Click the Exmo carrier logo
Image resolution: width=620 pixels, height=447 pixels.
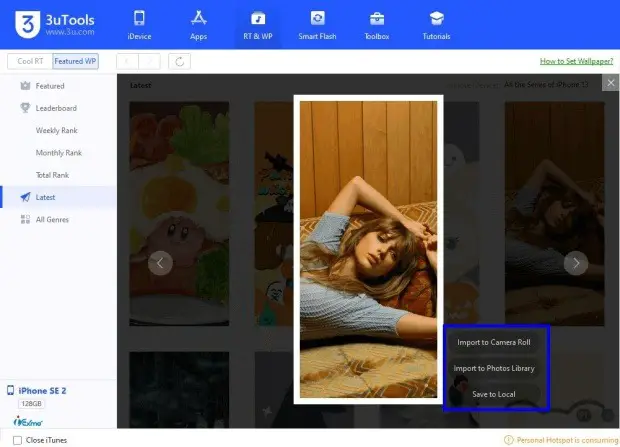28,421
